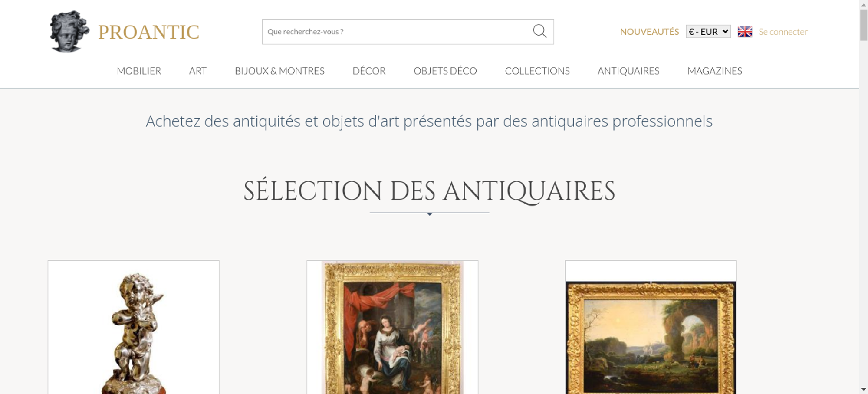Open the Magazines menu
Viewport: 868px width, 394px height.
pyautogui.click(x=715, y=71)
